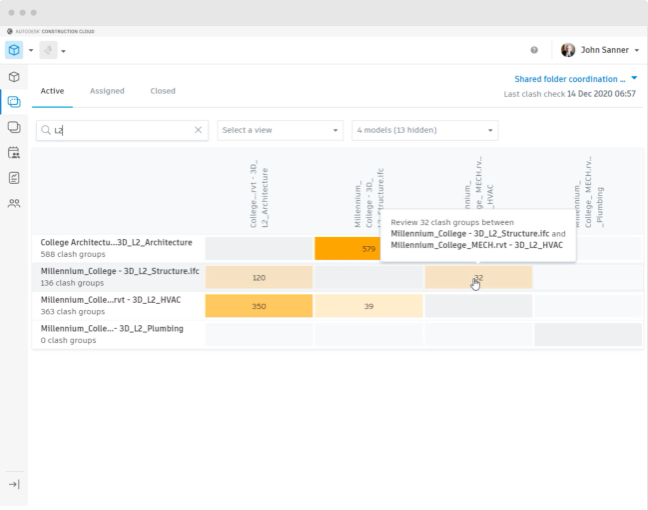This screenshot has width=648, height=510.
Task: Click the 579 clash cell
Action: pos(348,249)
